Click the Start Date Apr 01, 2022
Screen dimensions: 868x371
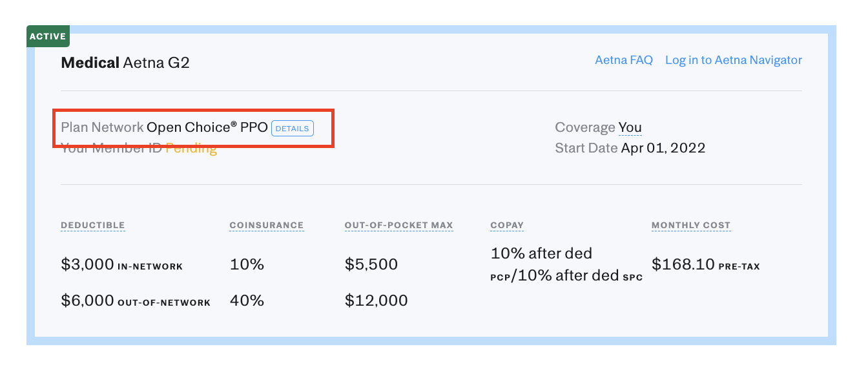[x=663, y=148]
